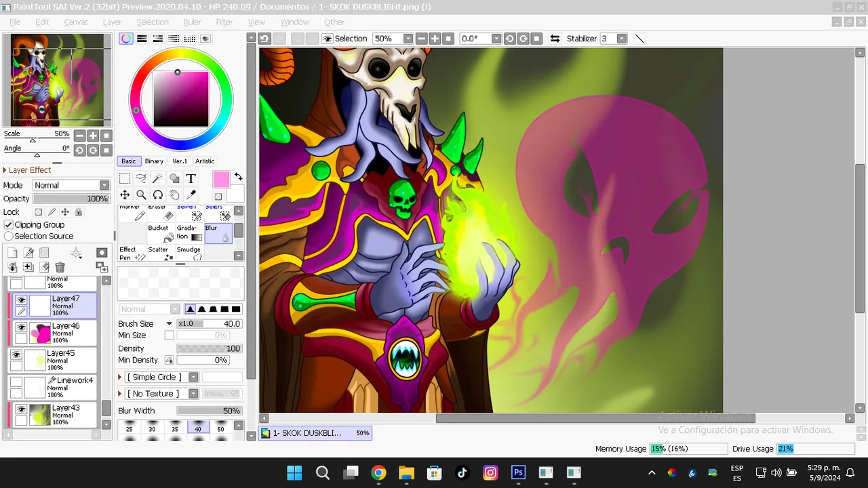Merge layer down icon in layer panel
Image resolution: width=868 pixels, height=488 pixels.
[x=12, y=268]
